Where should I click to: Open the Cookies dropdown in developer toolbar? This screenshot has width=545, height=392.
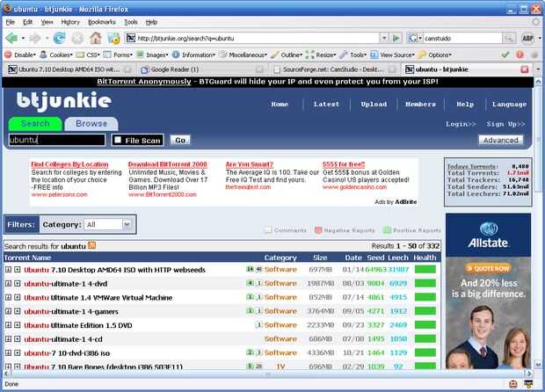click(56, 54)
